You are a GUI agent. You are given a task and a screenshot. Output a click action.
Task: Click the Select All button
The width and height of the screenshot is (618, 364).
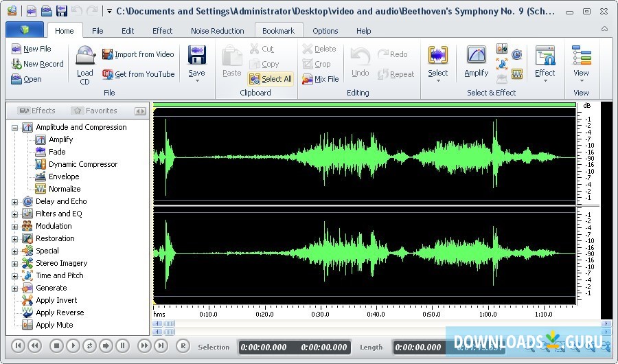(x=271, y=79)
